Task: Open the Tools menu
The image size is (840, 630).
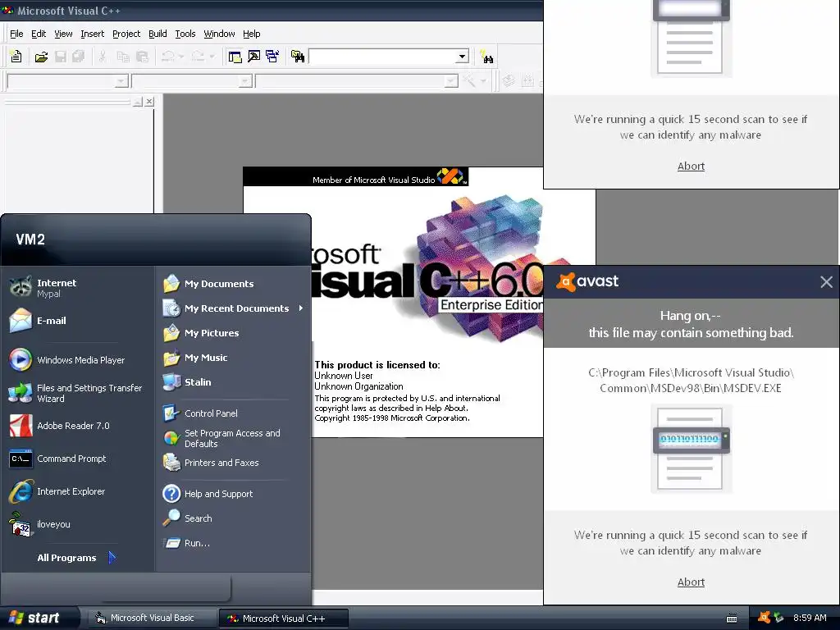Action: pyautogui.click(x=185, y=34)
